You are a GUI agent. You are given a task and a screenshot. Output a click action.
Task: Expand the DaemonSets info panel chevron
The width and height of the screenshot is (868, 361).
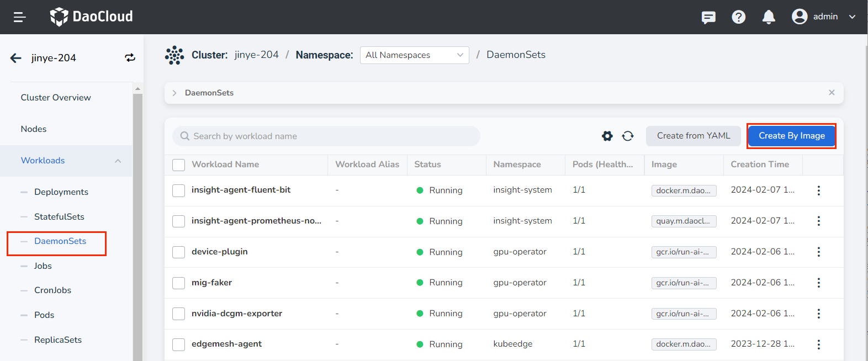[x=174, y=93]
